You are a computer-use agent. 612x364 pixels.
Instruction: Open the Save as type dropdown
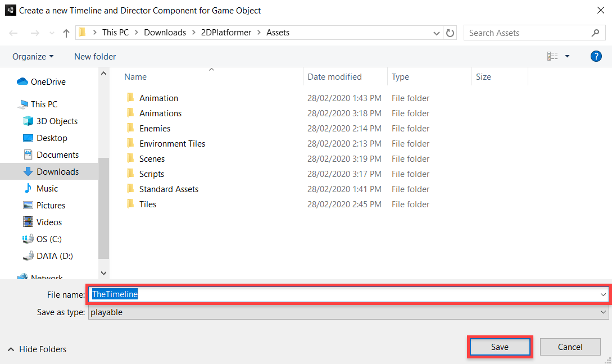[348, 312]
